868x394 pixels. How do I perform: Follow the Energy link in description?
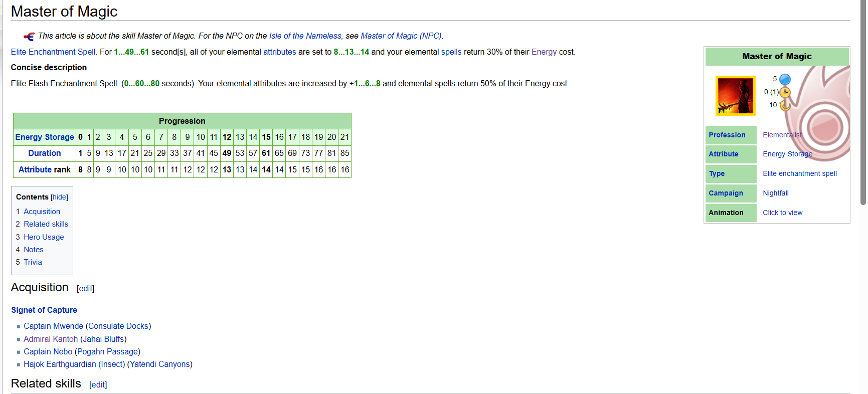[x=544, y=52]
